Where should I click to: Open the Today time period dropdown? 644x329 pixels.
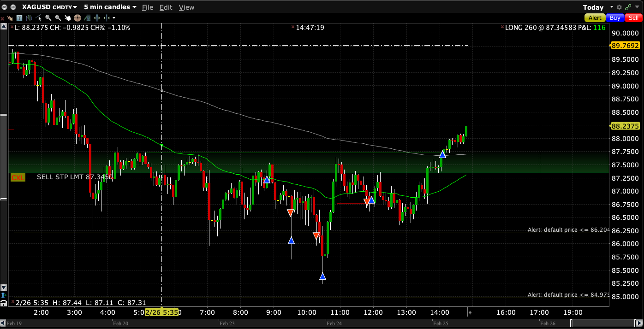(x=612, y=7)
